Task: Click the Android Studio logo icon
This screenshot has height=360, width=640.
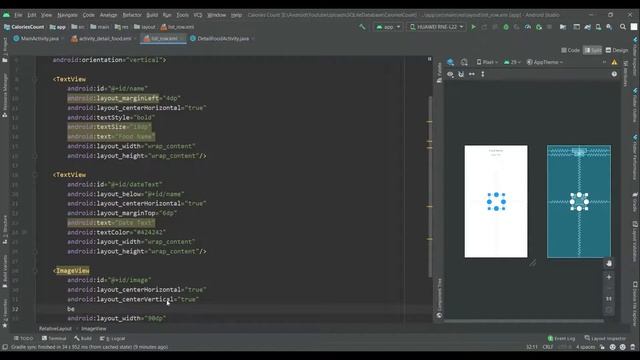Action: pyautogui.click(x=6, y=15)
